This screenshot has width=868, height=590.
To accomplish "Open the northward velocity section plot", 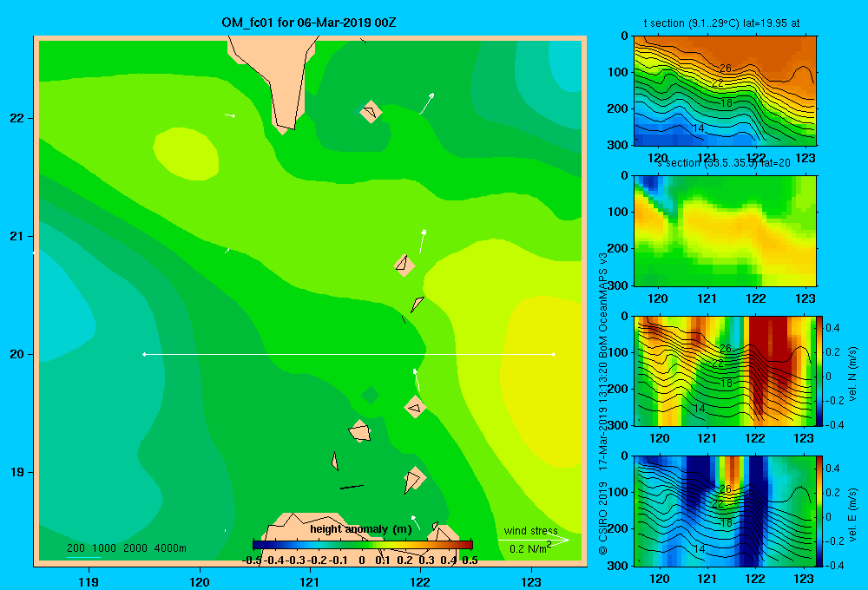I will point(725,370).
